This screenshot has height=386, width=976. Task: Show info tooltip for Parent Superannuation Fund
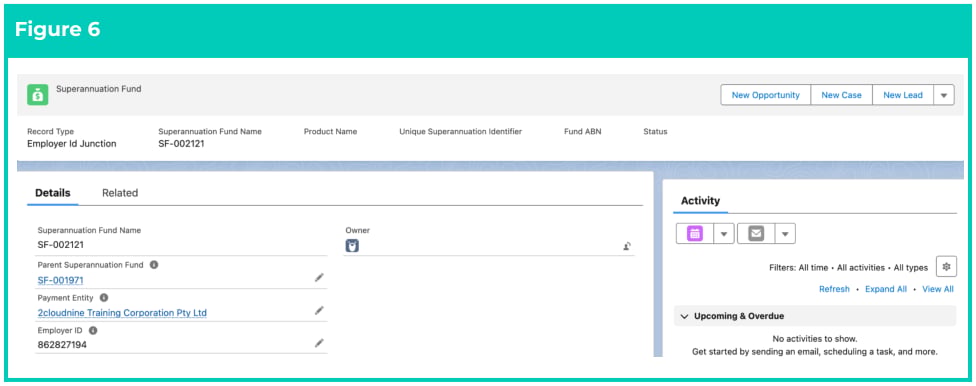pos(154,265)
